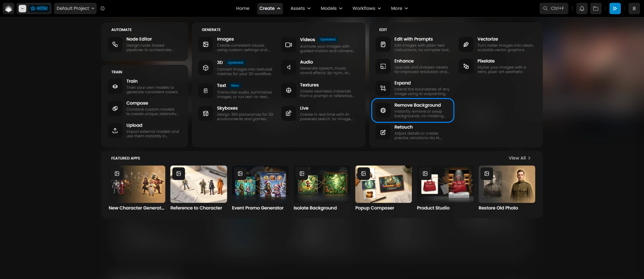Open the folder icon in top bar
The height and width of the screenshot is (279, 644).
(596, 9)
